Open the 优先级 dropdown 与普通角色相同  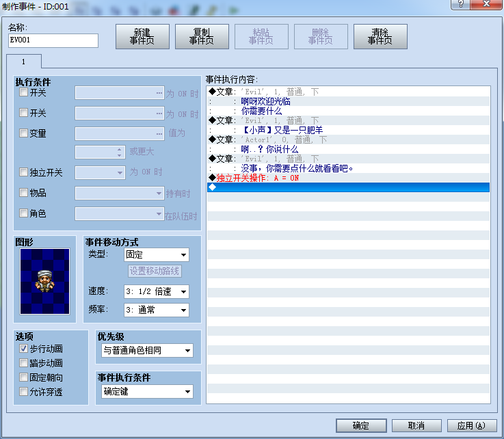[148, 350]
